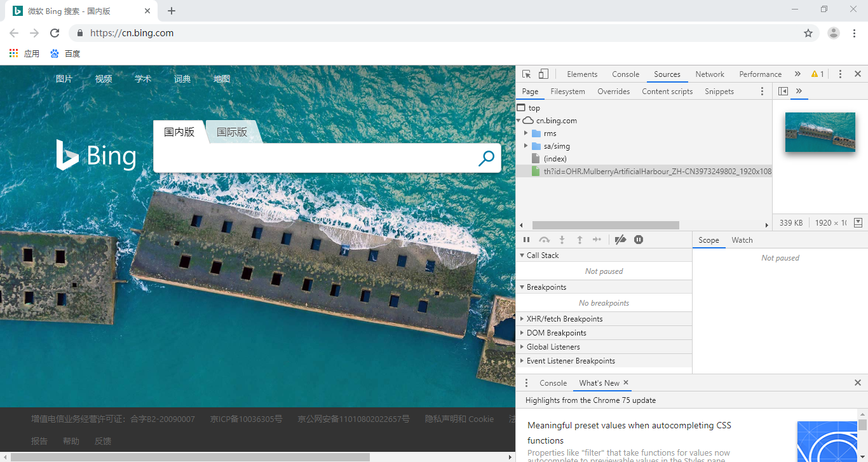
Task: Select the inspect element picker icon
Action: click(526, 74)
